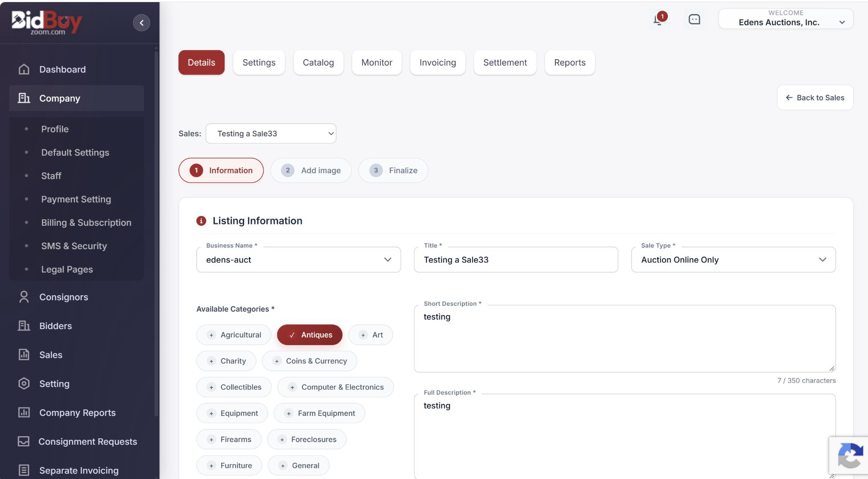Go to the Finalize step
The width and height of the screenshot is (868, 479).
click(393, 171)
